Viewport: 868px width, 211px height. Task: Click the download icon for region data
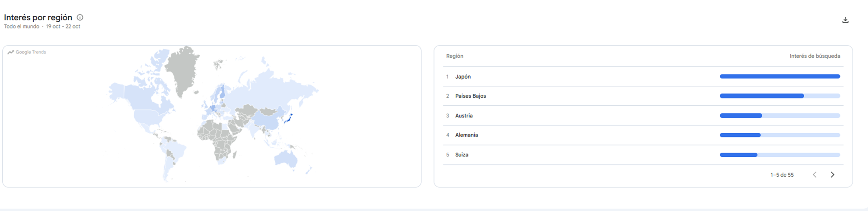845,20
